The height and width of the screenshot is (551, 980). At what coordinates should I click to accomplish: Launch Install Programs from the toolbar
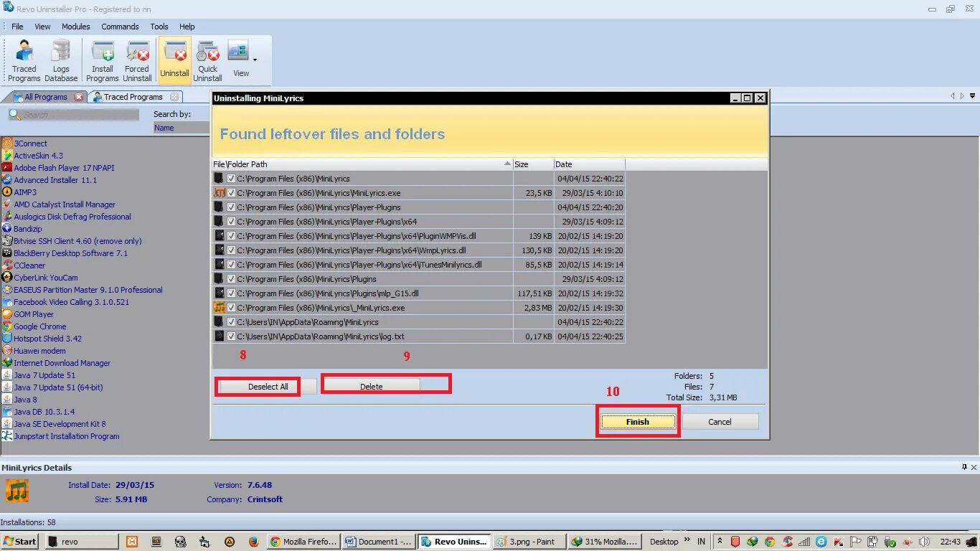[x=103, y=61]
